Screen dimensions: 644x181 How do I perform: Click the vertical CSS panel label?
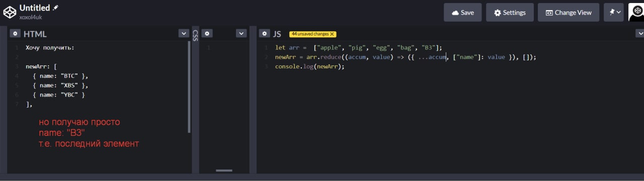pyautogui.click(x=195, y=35)
